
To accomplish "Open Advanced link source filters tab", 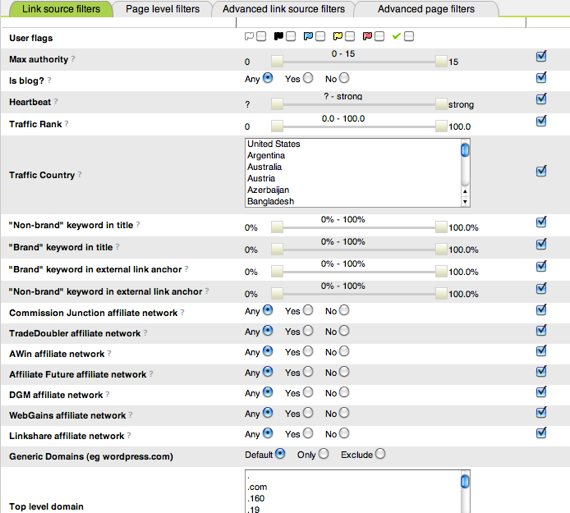I will click(284, 9).
